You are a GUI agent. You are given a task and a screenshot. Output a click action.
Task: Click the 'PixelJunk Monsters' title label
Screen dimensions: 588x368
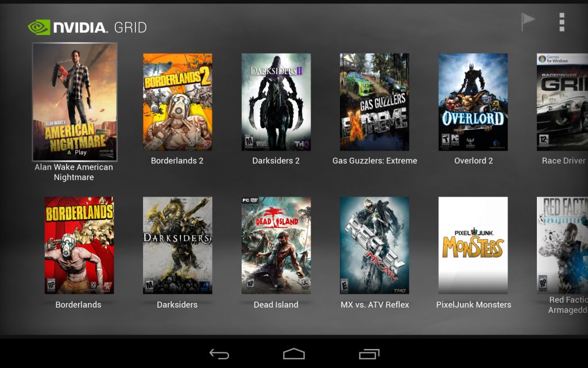click(474, 305)
